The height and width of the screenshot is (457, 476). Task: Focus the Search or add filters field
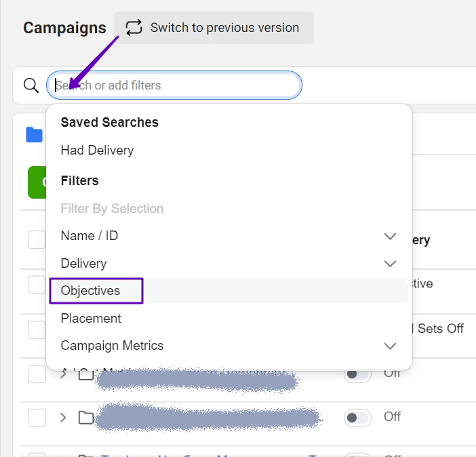174,85
